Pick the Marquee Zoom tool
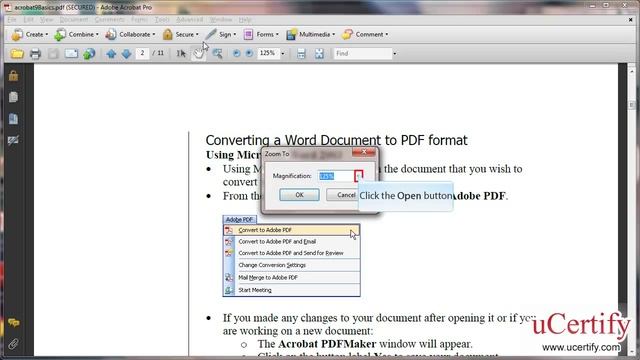Viewport: 640px width, 360px height. pos(217,53)
